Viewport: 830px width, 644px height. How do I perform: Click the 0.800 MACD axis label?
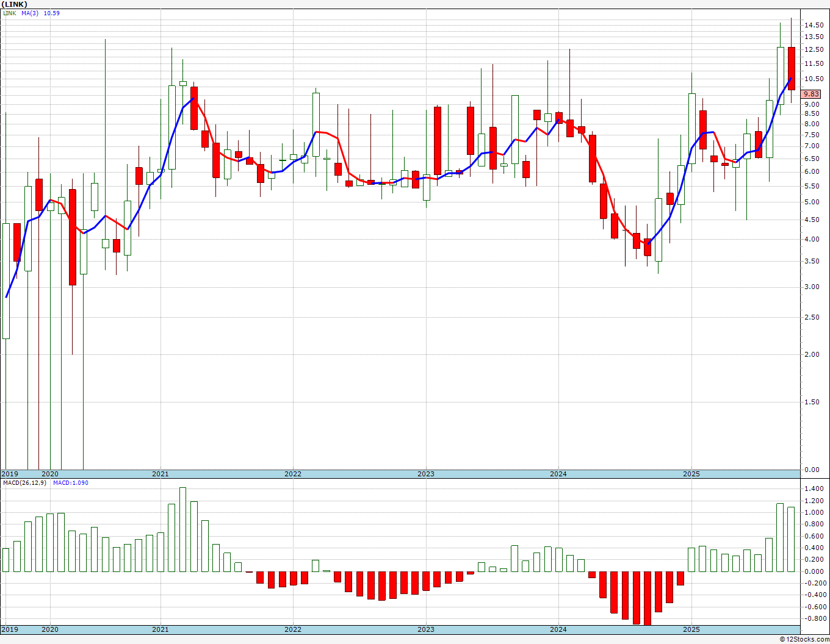[x=814, y=524]
